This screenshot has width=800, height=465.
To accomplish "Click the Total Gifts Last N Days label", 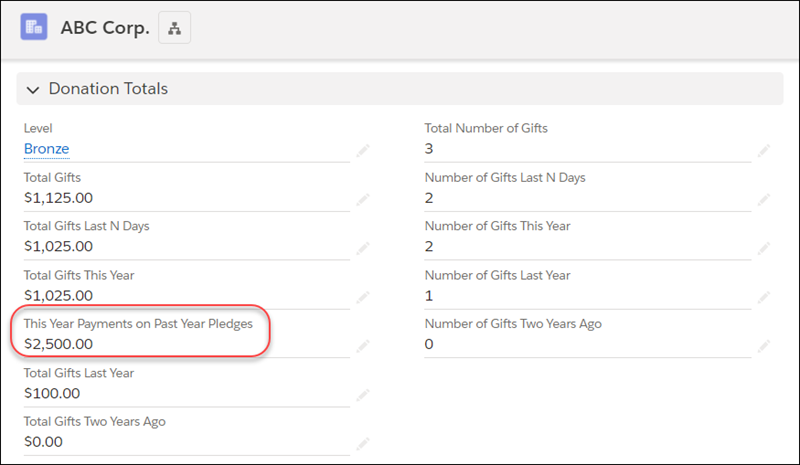I will point(87,226).
